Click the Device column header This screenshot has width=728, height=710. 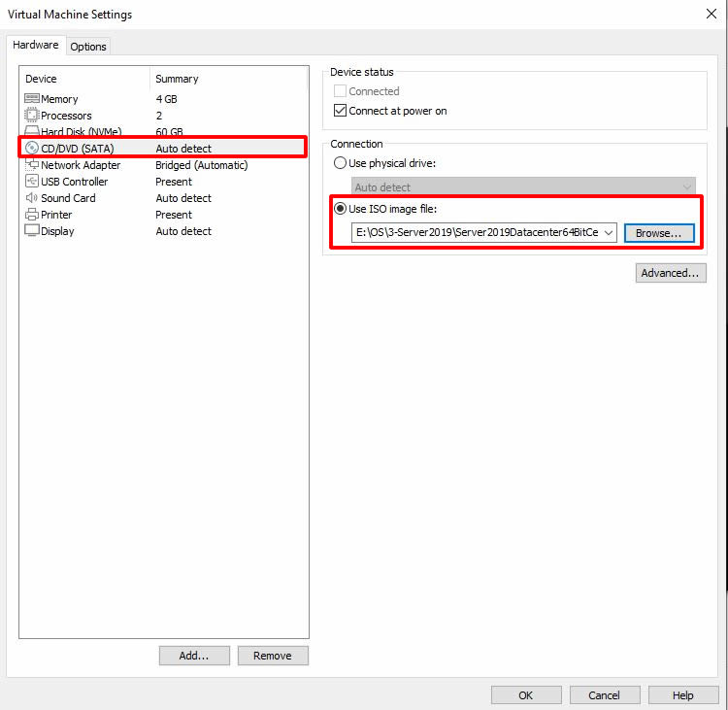(x=85, y=79)
